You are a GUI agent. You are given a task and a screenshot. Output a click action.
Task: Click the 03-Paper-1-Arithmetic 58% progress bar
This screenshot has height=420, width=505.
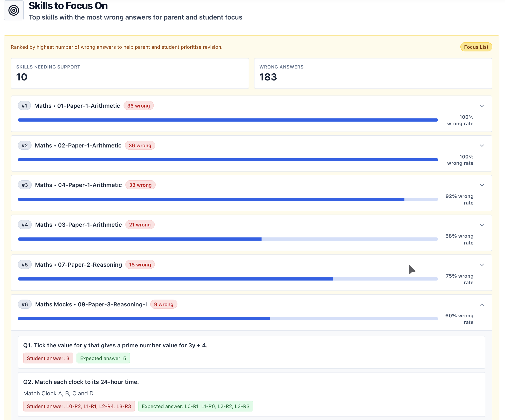pos(228,239)
